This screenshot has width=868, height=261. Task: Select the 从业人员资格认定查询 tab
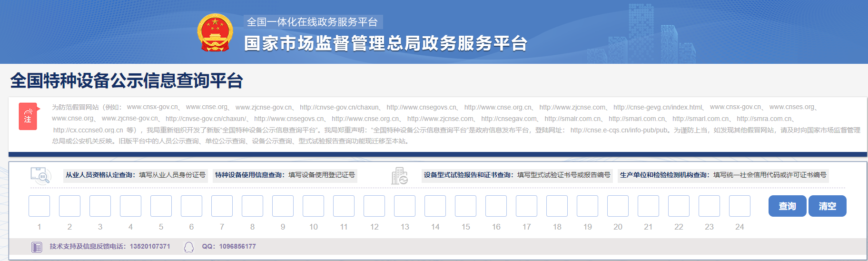click(136, 175)
